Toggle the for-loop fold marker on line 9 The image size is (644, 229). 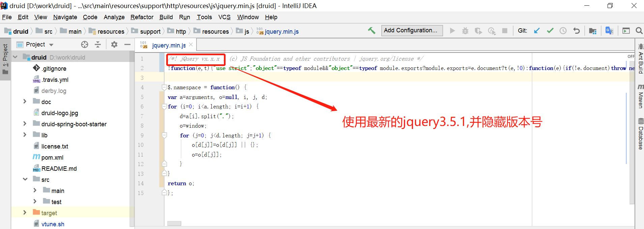click(164, 135)
